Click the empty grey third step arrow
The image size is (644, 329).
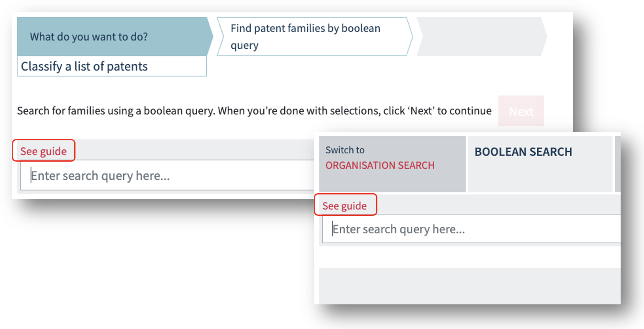click(x=480, y=37)
